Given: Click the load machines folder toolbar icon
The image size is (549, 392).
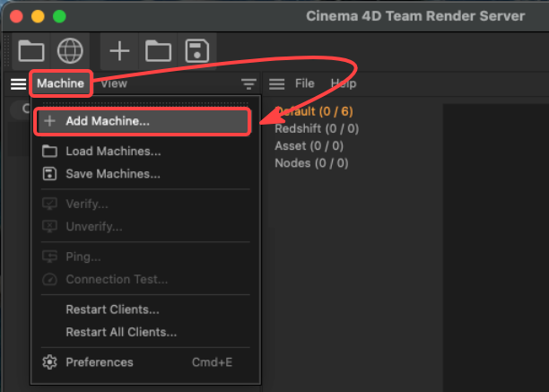Looking at the screenshot, I should (x=158, y=51).
